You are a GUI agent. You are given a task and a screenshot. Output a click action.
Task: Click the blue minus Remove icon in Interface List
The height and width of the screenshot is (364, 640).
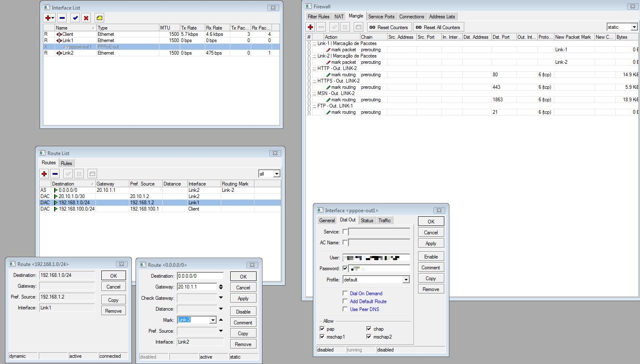click(x=62, y=18)
